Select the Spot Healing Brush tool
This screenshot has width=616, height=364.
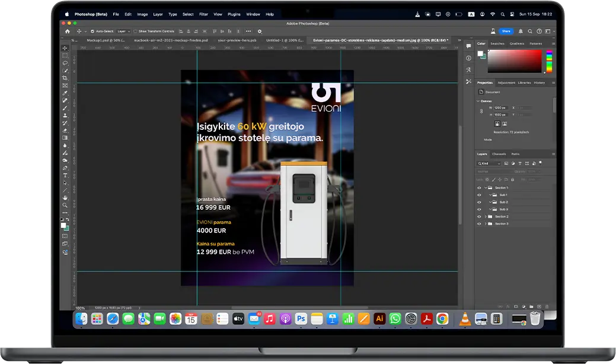pyautogui.click(x=65, y=101)
